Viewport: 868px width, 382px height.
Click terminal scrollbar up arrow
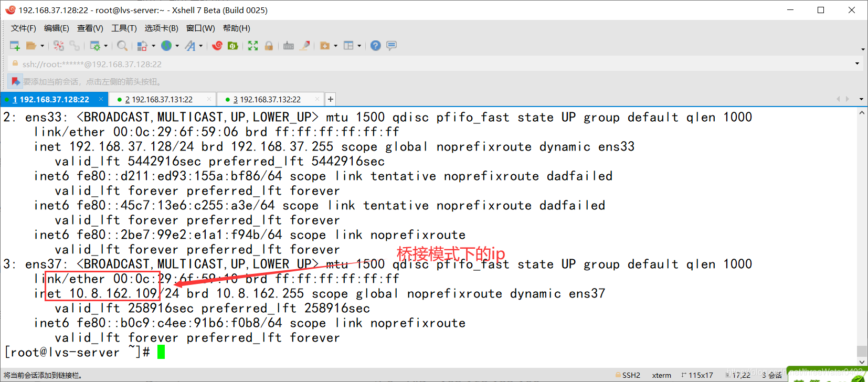point(862,113)
